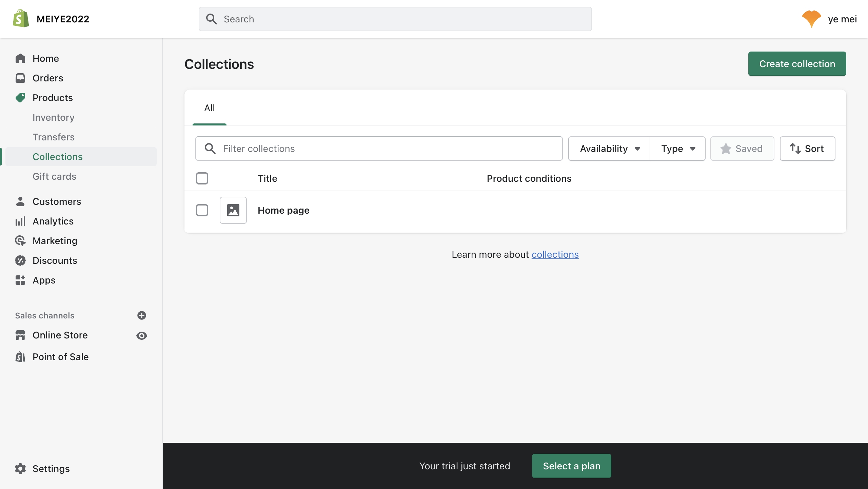Click the Analytics bar chart icon
This screenshot has width=868, height=489.
20,221
